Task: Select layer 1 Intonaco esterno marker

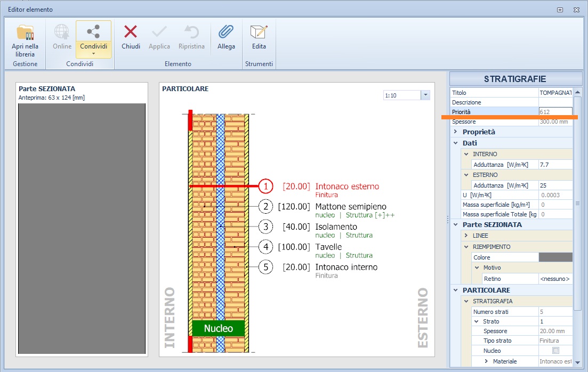Action: (265, 187)
